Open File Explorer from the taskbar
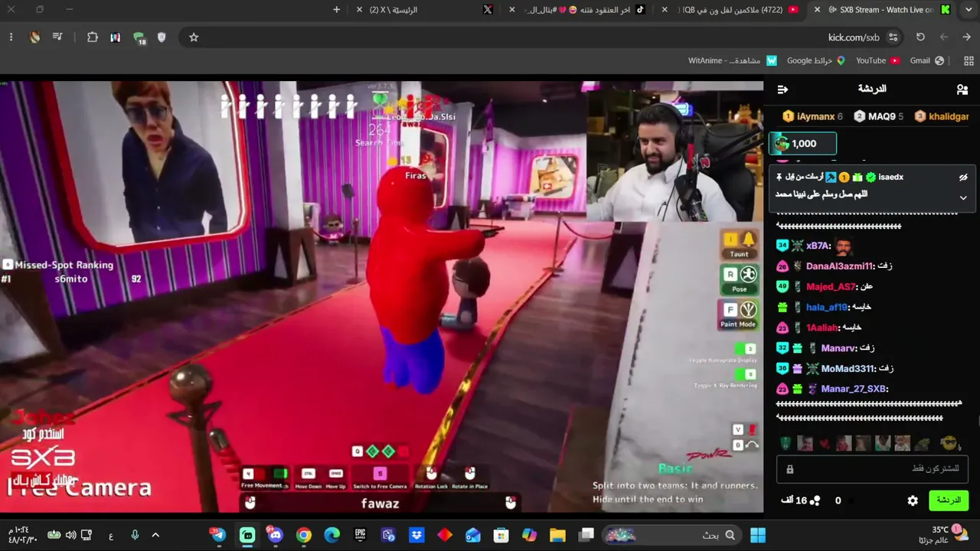 pyautogui.click(x=557, y=535)
